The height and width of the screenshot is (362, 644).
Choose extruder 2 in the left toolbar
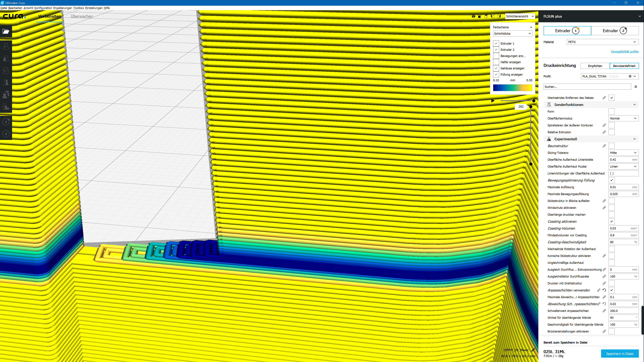click(6, 134)
